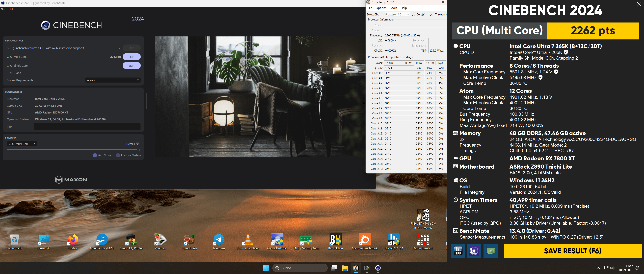The image size is (644, 274).
Task: Click the Details filter icon in Ranking
Action: click(137, 144)
